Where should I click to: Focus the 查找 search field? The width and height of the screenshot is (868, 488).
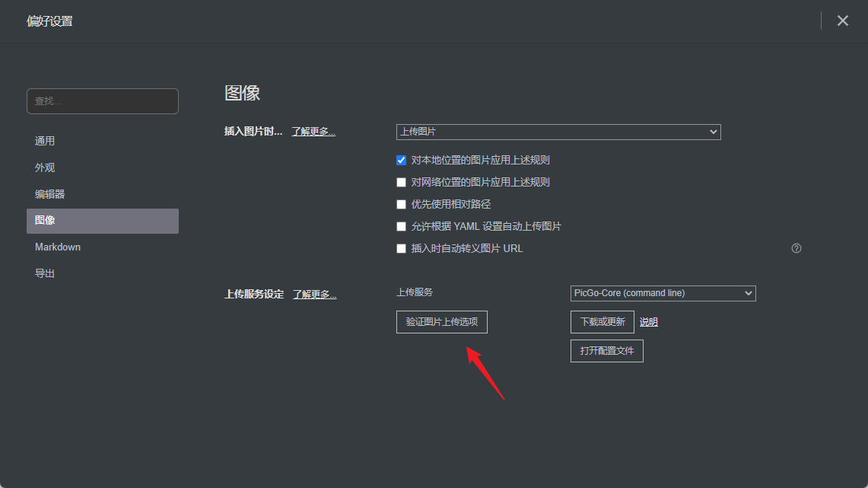point(103,100)
